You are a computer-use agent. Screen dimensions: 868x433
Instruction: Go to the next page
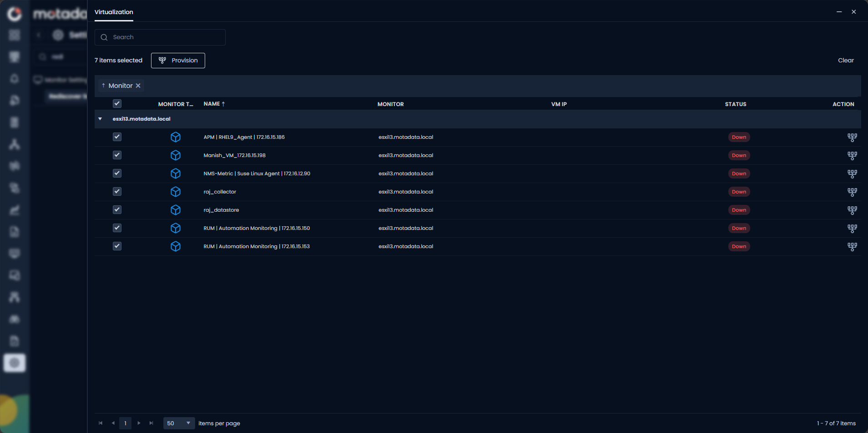tap(139, 423)
